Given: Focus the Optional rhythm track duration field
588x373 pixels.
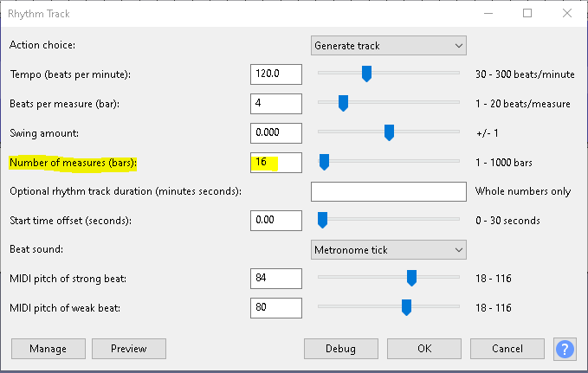Looking at the screenshot, I should (x=389, y=191).
